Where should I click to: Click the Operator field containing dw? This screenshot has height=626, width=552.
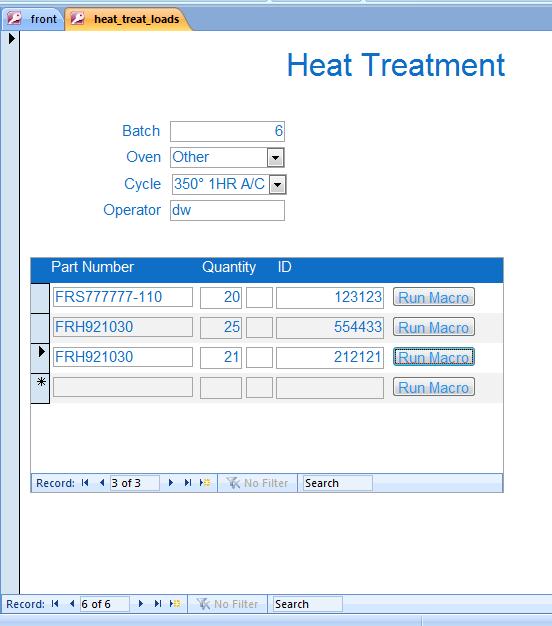(x=228, y=210)
